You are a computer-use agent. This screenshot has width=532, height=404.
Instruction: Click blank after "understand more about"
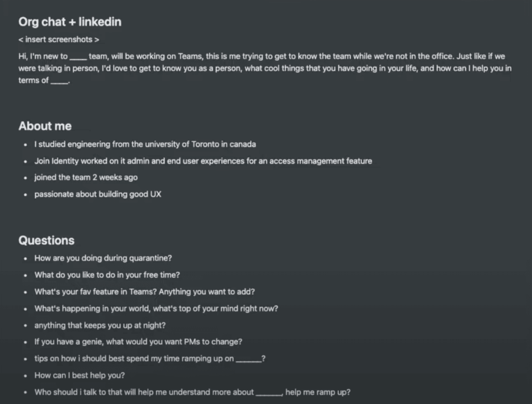268,393
